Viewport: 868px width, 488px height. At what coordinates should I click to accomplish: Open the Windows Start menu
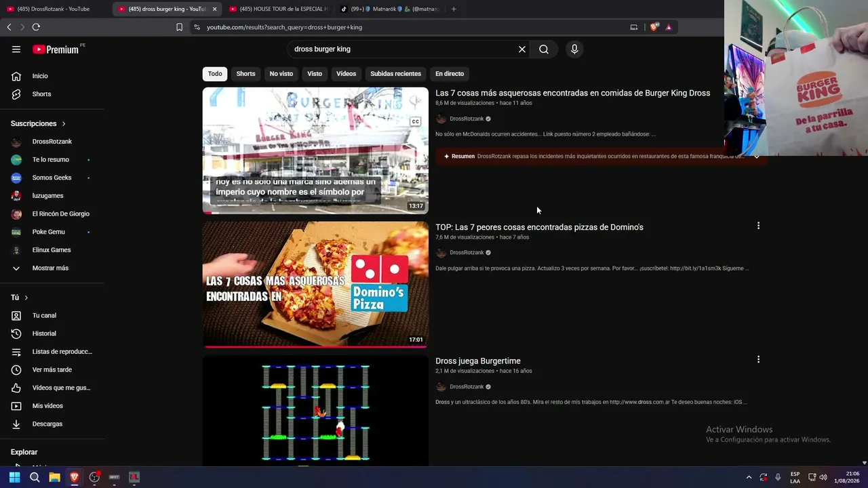(14, 477)
